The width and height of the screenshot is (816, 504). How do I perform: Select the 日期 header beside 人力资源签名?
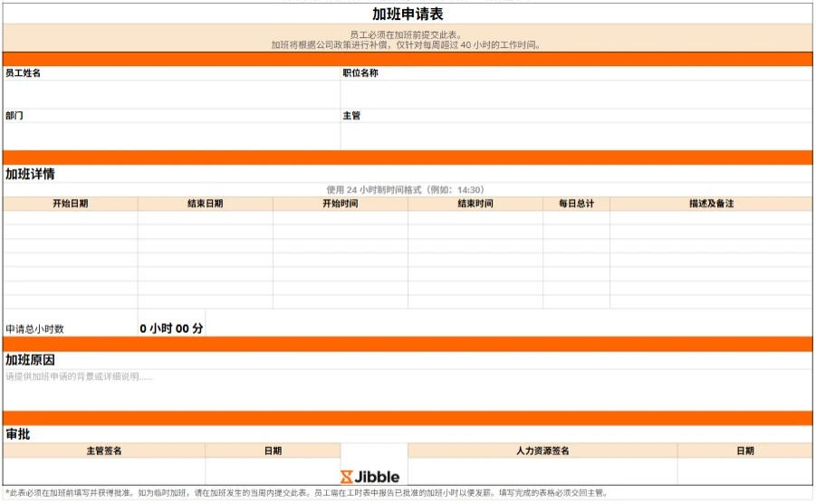coord(745,451)
